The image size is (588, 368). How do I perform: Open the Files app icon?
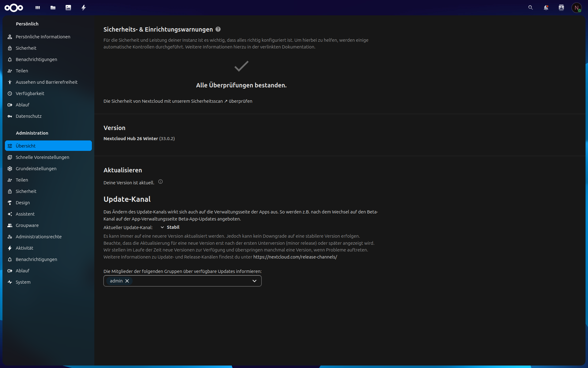(x=53, y=8)
